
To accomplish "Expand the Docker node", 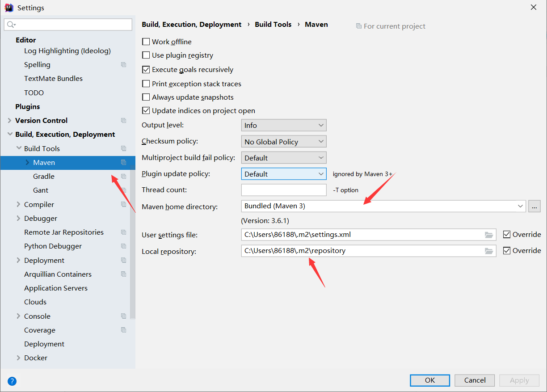I will tap(18, 358).
